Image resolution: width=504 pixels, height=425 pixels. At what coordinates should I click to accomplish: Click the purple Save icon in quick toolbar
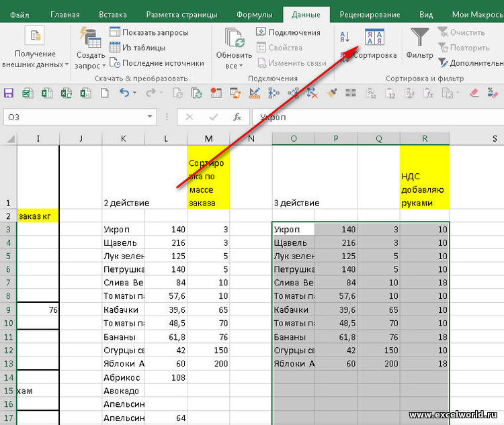tap(9, 93)
